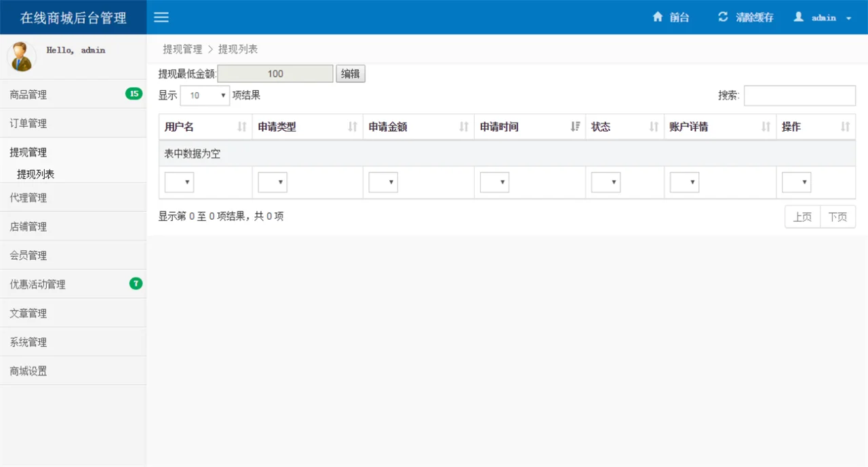The image size is (868, 467).
Task: Open the results-per-page dropdown showing 10
Action: pyautogui.click(x=205, y=96)
